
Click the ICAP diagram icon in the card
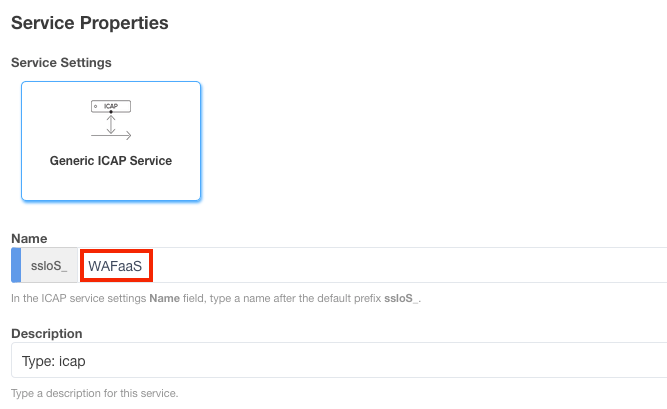(x=111, y=119)
